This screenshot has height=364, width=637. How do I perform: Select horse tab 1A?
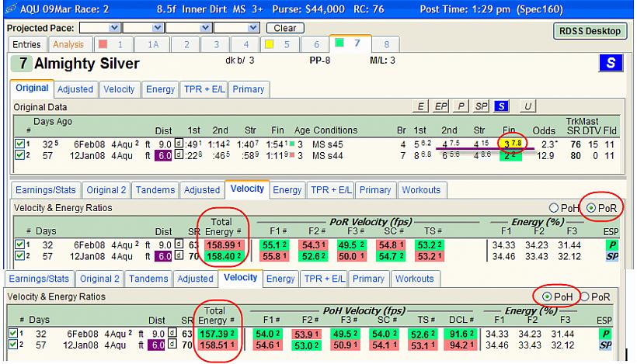click(153, 44)
